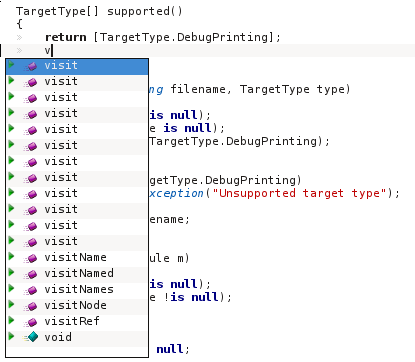Click the purple method icon beside visitNamed
The image size is (415, 362).
(31, 274)
